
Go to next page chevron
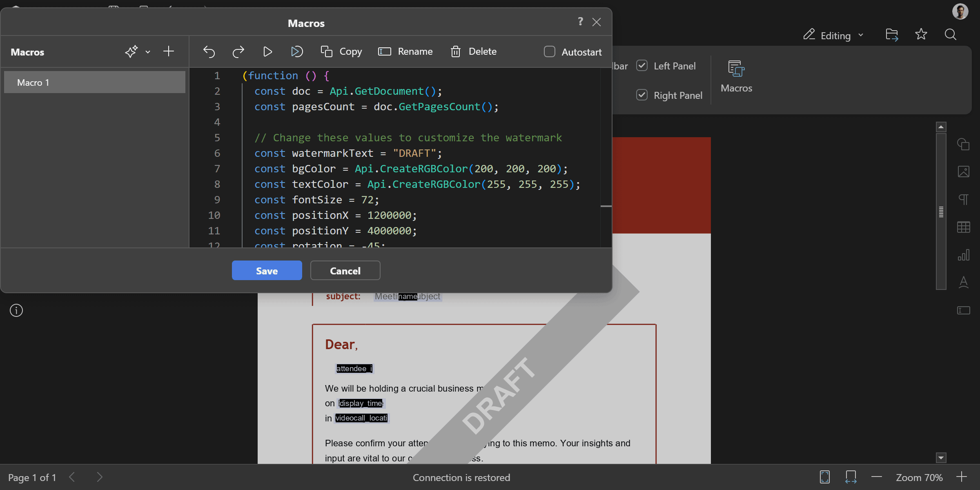click(x=100, y=477)
